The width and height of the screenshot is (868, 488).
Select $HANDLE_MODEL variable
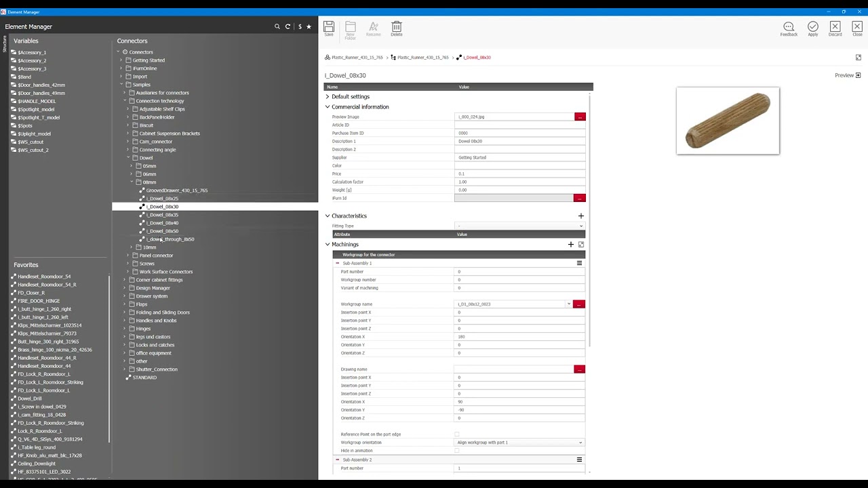pos(37,101)
